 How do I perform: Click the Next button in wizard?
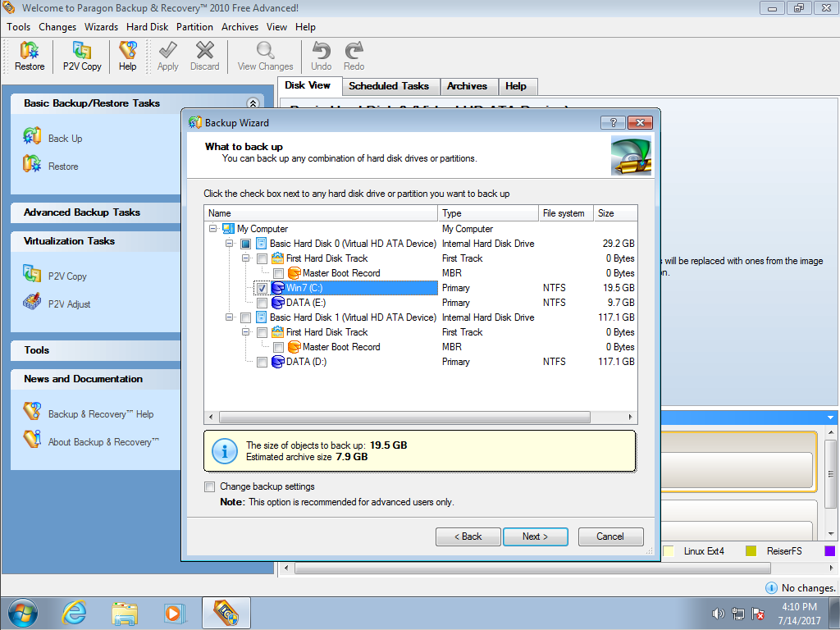(x=535, y=536)
